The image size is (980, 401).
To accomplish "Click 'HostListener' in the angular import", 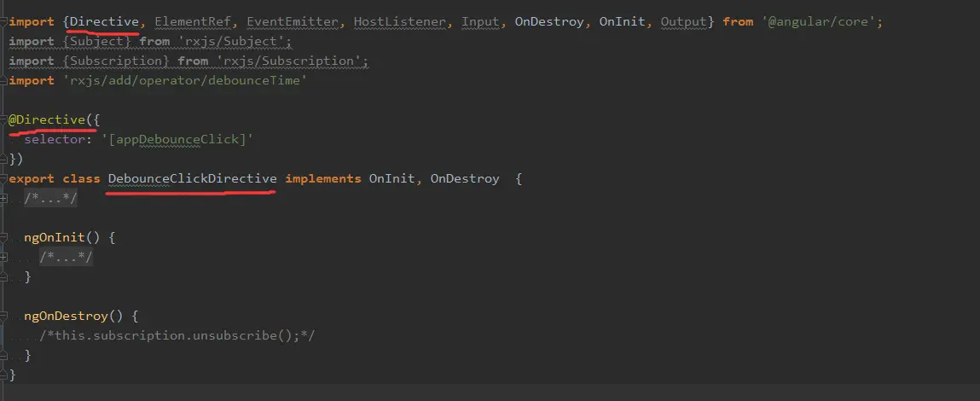I will tap(400, 22).
